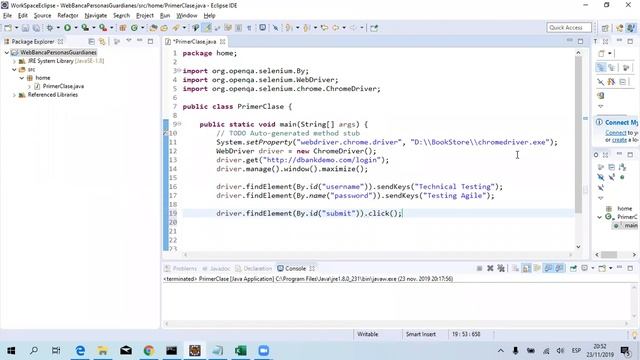Expand JRE System Library node

pyautogui.click(x=14, y=61)
